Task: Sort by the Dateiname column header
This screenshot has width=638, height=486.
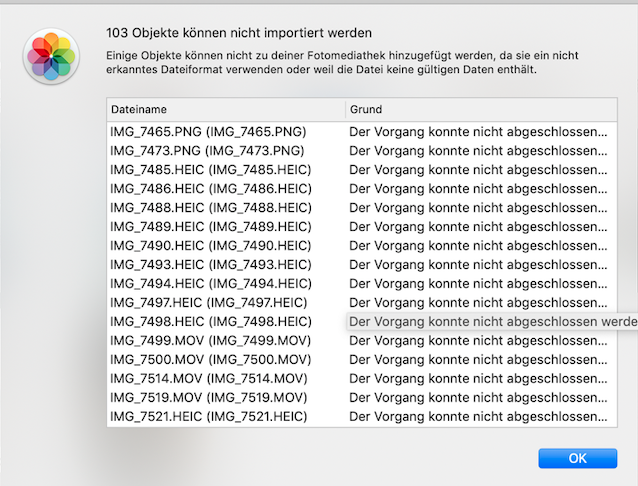Action: pos(226,108)
